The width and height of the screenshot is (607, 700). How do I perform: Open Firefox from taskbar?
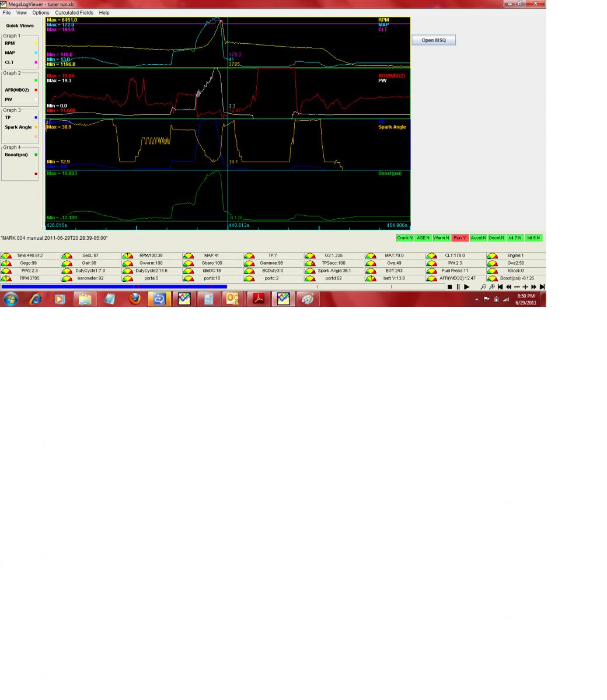coord(135,299)
